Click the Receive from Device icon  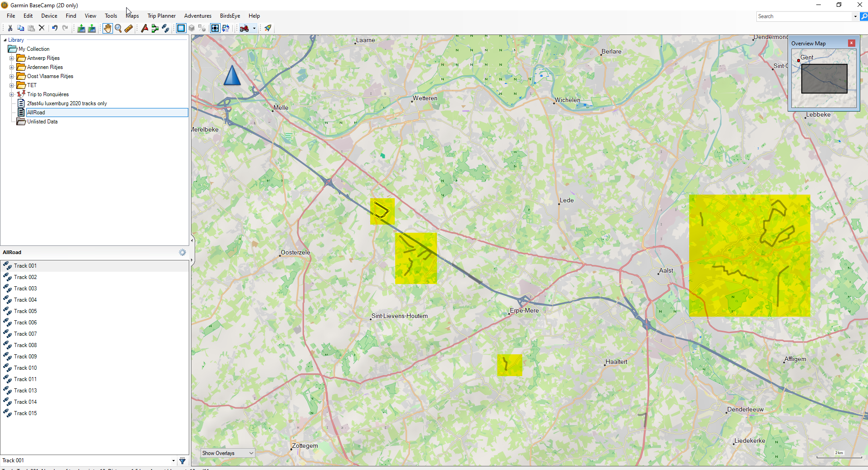tap(92, 28)
